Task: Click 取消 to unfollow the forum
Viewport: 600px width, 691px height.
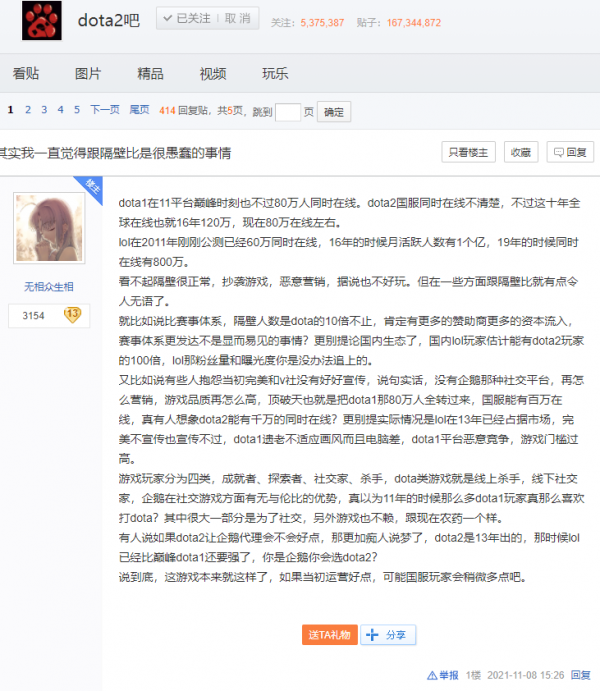Action: [237, 19]
